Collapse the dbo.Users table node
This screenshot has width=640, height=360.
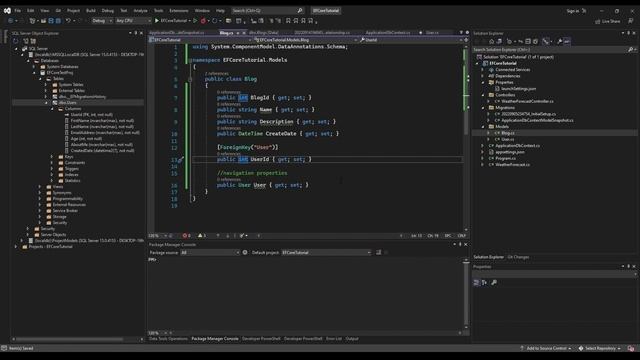coord(46,103)
